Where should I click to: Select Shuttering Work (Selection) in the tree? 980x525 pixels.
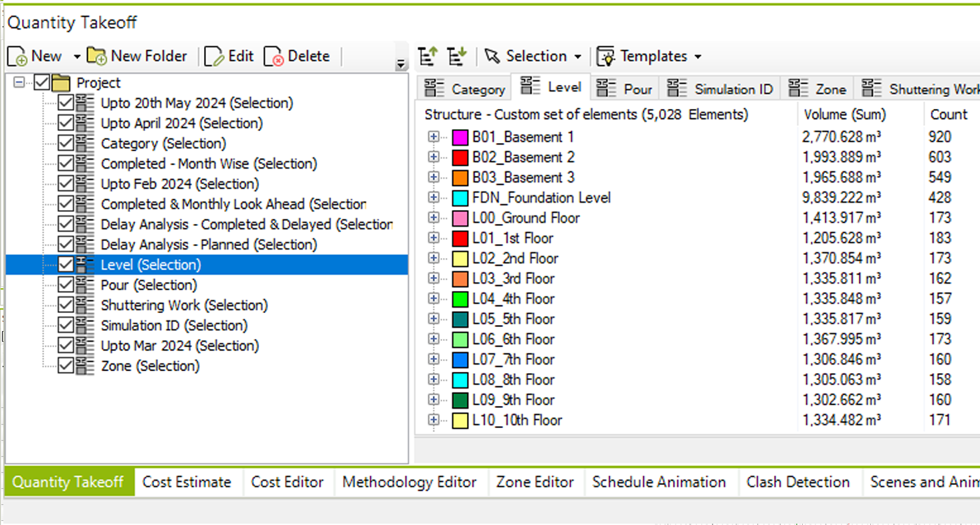coord(184,306)
